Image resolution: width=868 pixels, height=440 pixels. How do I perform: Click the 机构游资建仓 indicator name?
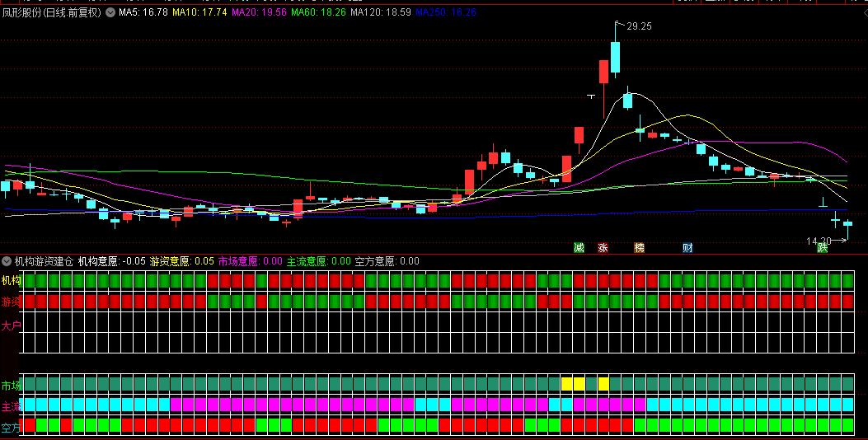point(44,261)
